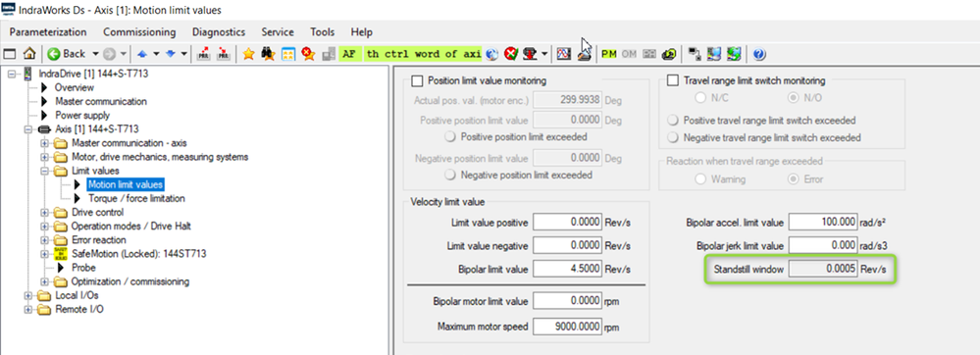Click the Bipolar accel. limit value field

823,222
